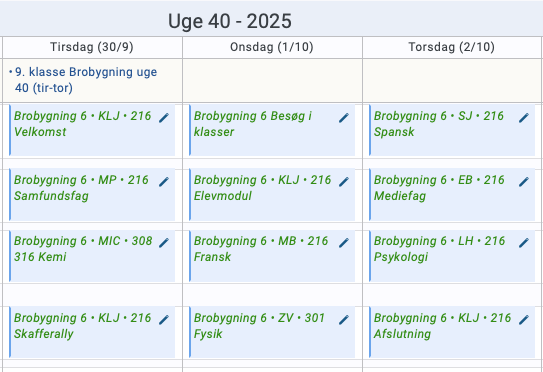Click edit pencil on Fysik lesson

[x=344, y=320]
